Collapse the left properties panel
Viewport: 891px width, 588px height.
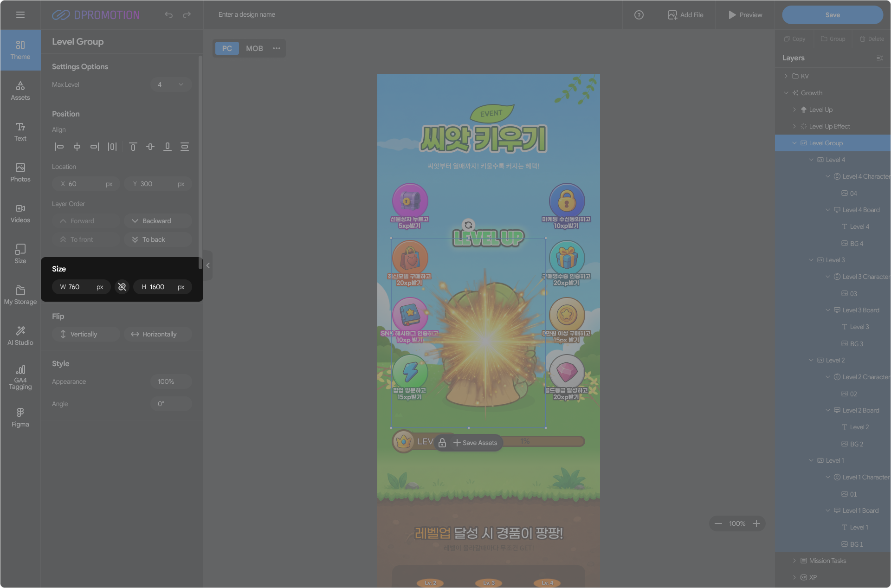(208, 265)
